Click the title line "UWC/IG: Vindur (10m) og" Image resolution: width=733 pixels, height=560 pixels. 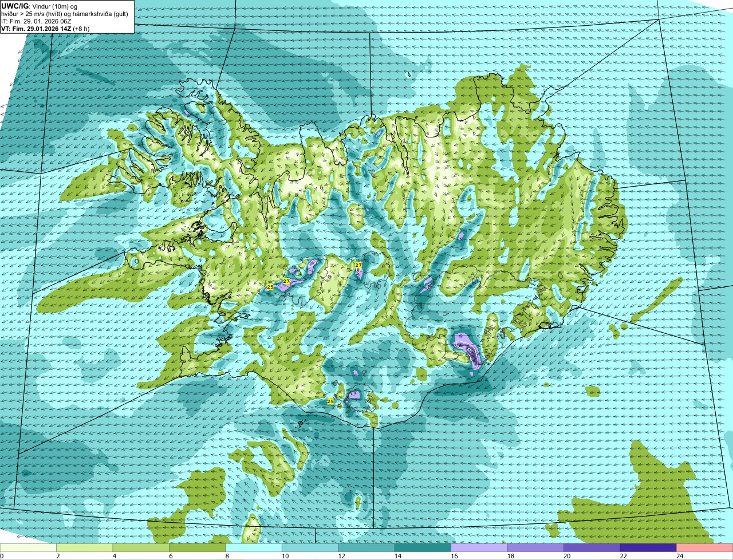(39, 6)
